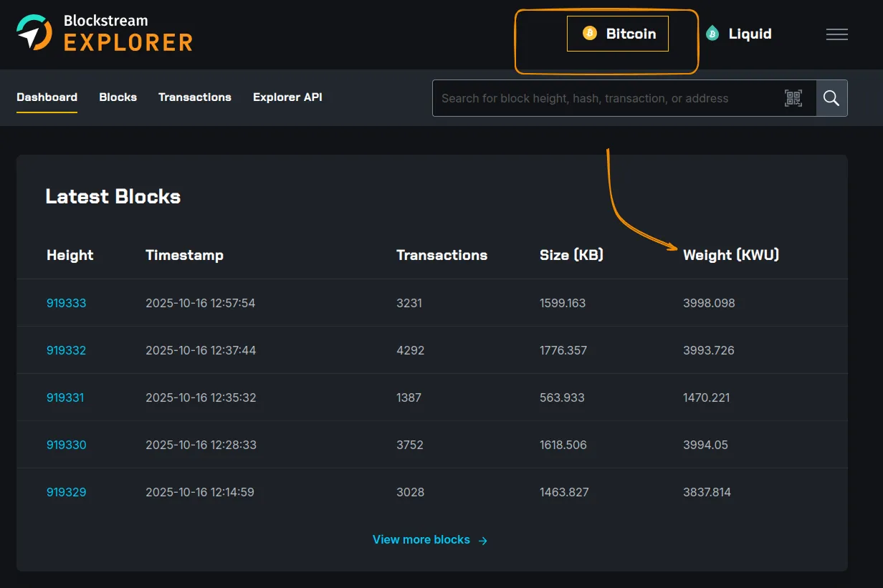This screenshot has height=588, width=883.
Task: Open the Dashboard tab
Action: (47, 97)
